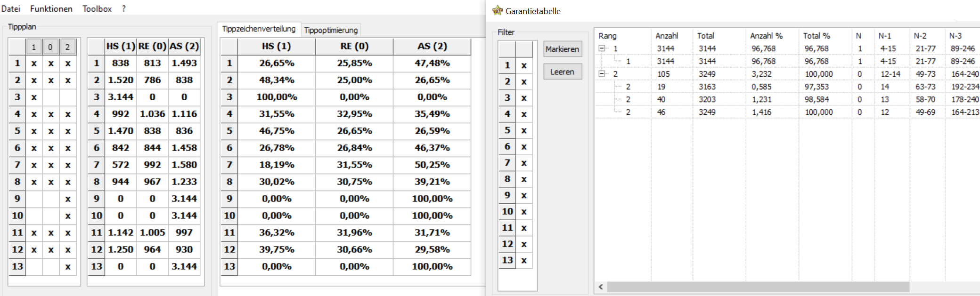
Task: Collapse the Rang 2 tree node
Action: pyautogui.click(x=602, y=74)
